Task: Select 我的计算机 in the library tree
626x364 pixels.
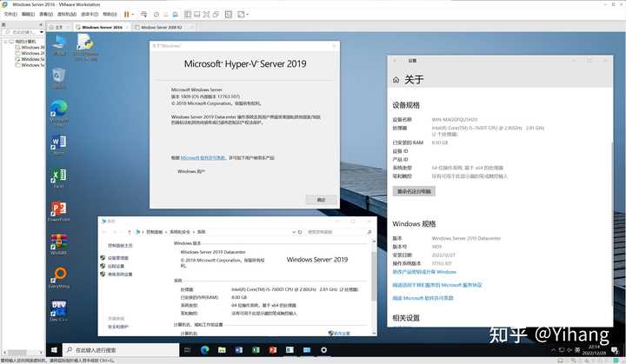Action: coord(25,42)
